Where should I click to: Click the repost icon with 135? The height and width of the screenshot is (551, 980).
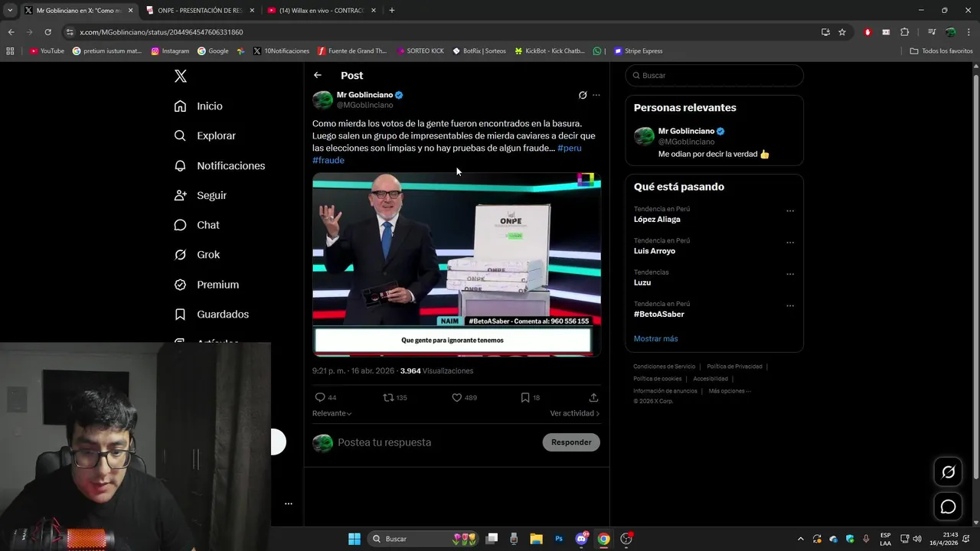(395, 397)
